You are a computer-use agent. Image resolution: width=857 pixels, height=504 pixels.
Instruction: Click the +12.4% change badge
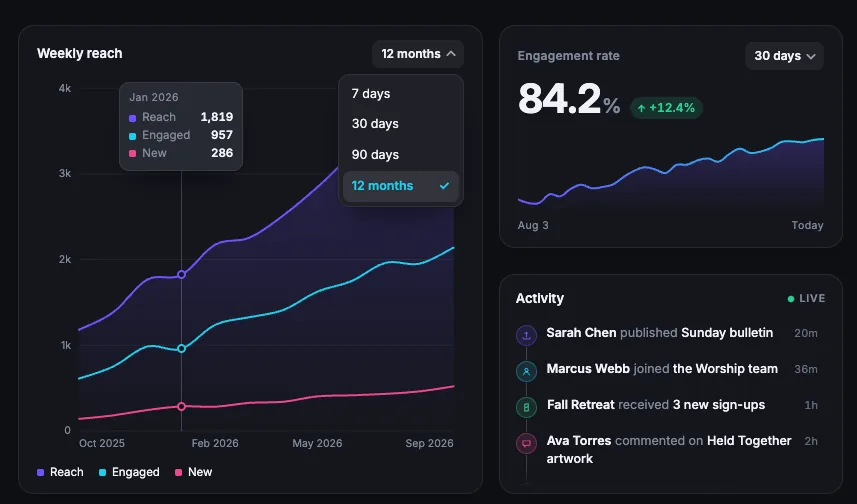point(666,108)
